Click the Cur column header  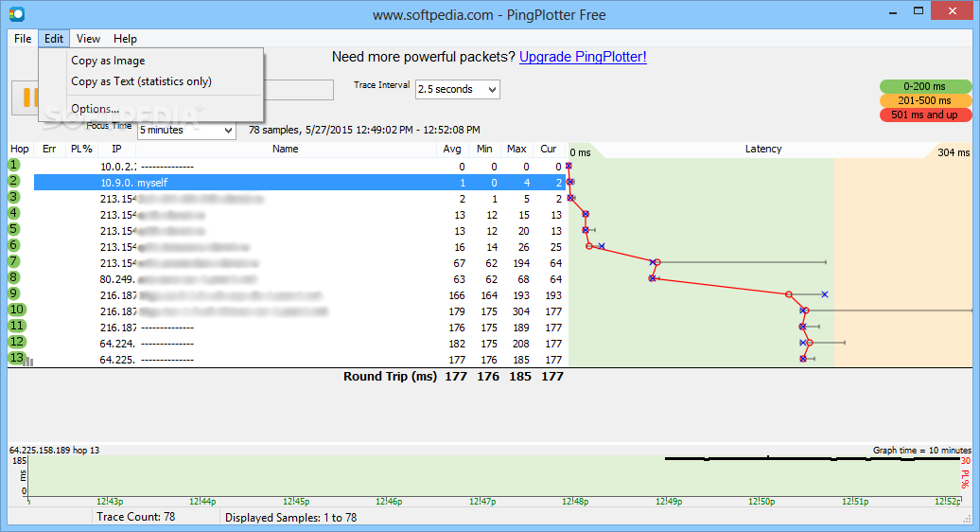pos(549,149)
